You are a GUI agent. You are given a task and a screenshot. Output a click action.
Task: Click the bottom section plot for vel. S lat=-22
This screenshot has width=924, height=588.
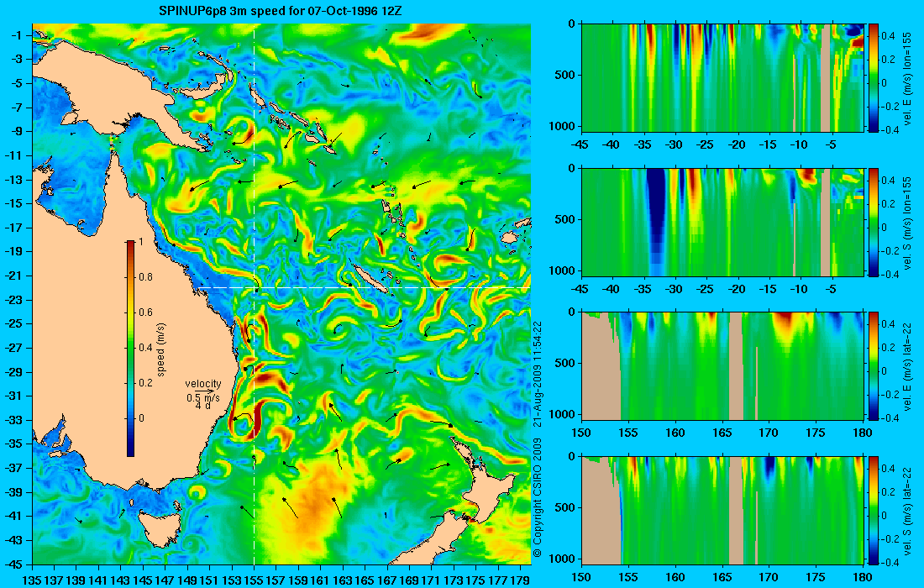pos(722,510)
